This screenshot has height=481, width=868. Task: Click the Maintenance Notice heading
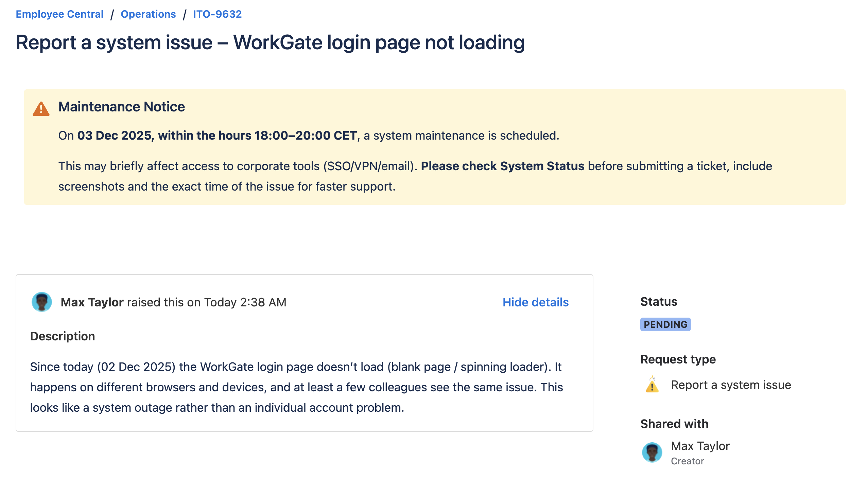121,107
